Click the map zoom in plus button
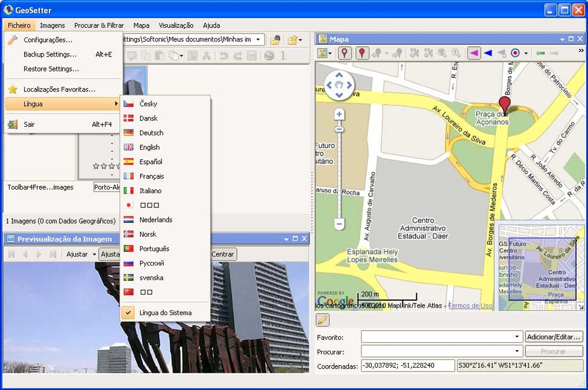The height and width of the screenshot is (390, 588). pyautogui.click(x=339, y=114)
